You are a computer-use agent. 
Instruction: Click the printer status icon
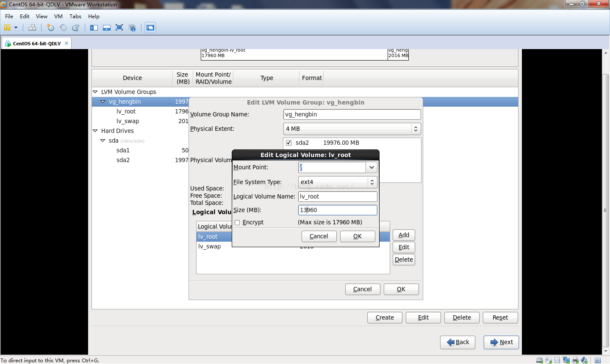[575, 360]
